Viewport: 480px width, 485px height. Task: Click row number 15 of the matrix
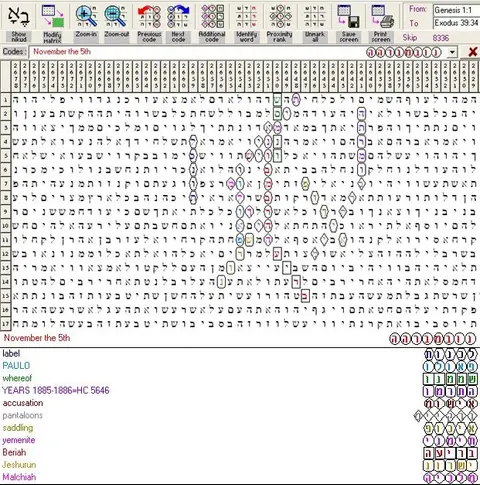(5, 296)
